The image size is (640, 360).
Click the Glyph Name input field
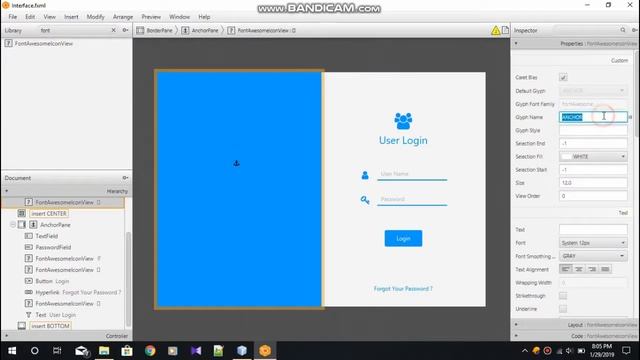593,117
